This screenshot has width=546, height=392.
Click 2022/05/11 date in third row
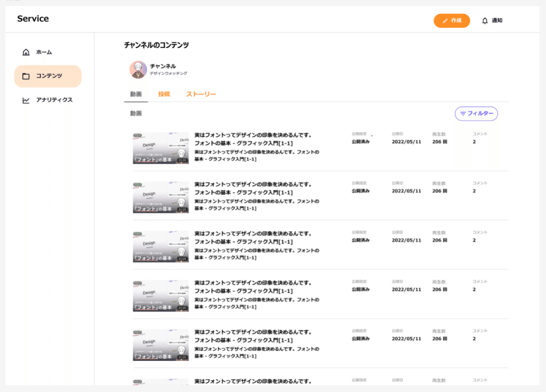(406, 240)
